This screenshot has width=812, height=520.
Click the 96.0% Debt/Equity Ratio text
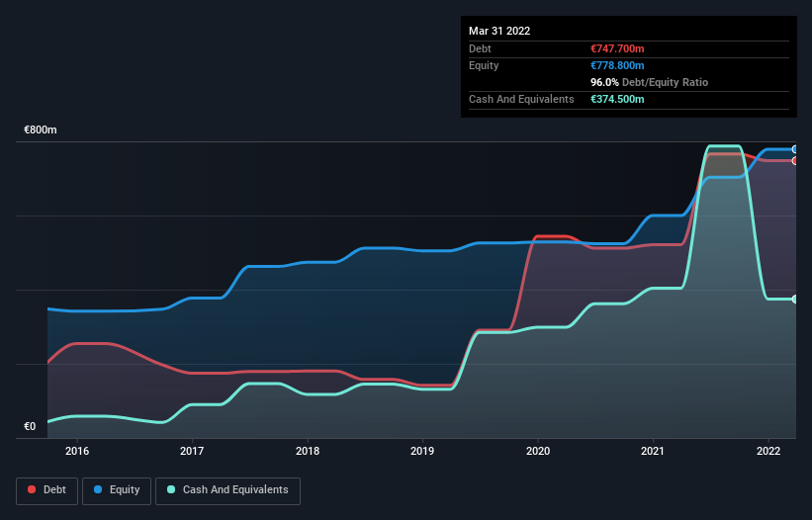coord(650,82)
